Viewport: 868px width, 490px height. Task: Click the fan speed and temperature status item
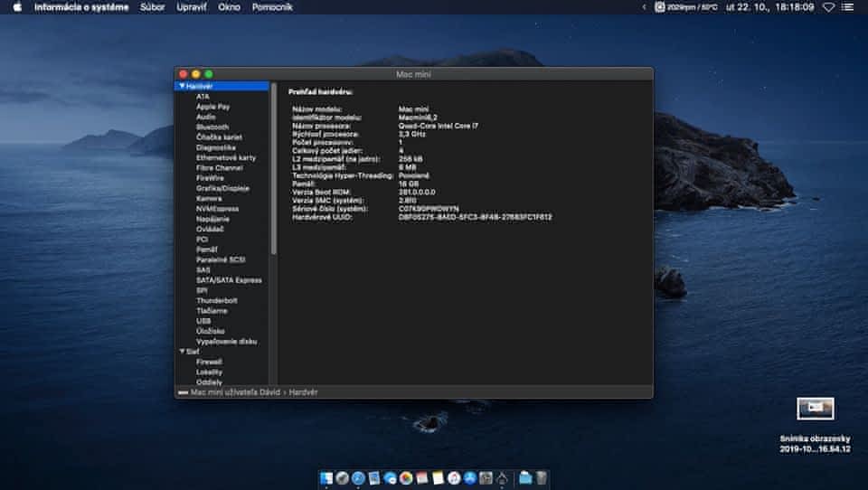[685, 7]
